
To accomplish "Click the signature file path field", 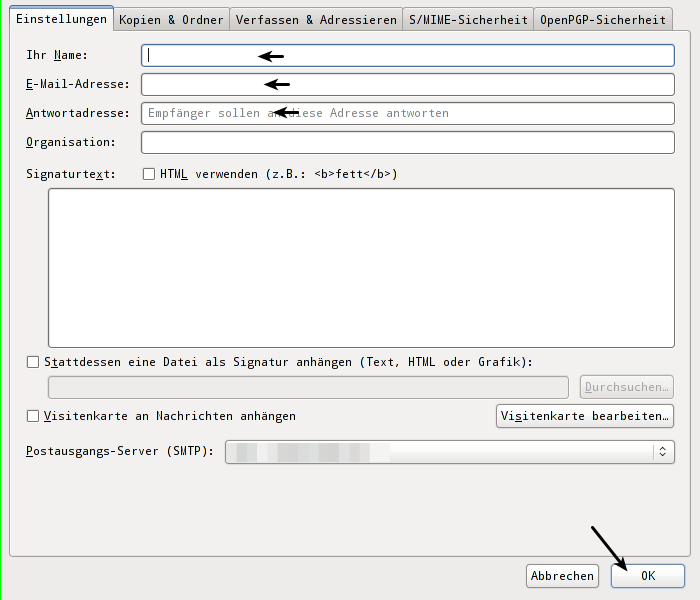I will click(x=310, y=387).
